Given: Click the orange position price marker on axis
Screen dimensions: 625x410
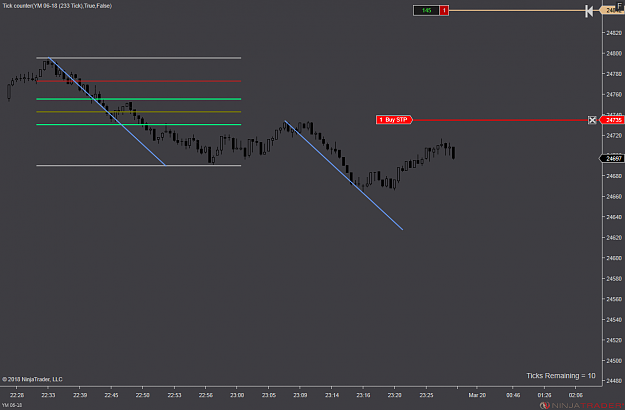Looking at the screenshot, I should pyautogui.click(x=612, y=11).
